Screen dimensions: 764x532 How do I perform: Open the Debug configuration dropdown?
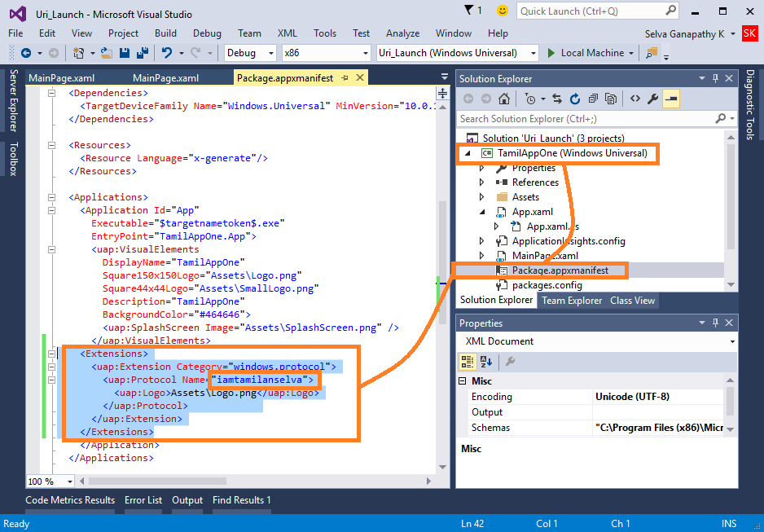[251, 53]
